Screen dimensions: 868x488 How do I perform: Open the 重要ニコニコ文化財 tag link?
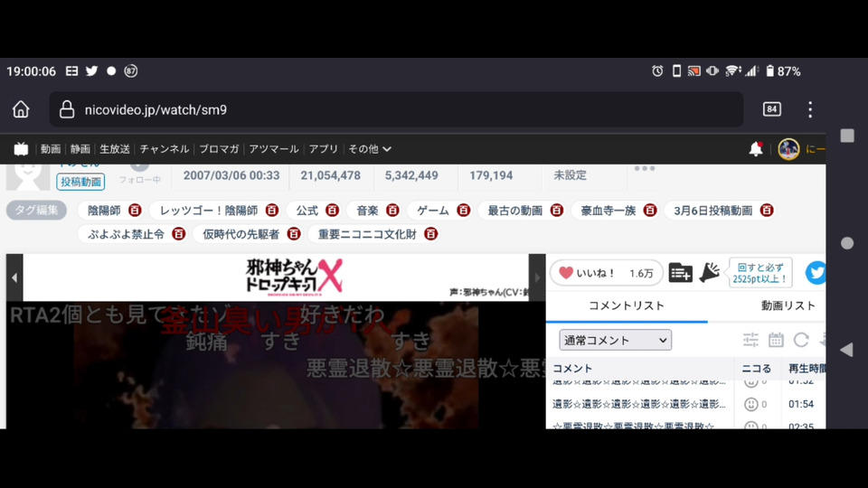367,234
